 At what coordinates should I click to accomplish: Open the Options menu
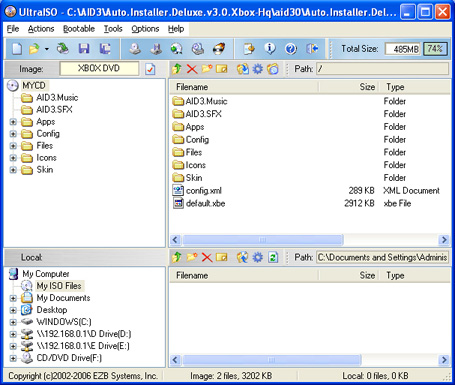pyautogui.click(x=145, y=29)
